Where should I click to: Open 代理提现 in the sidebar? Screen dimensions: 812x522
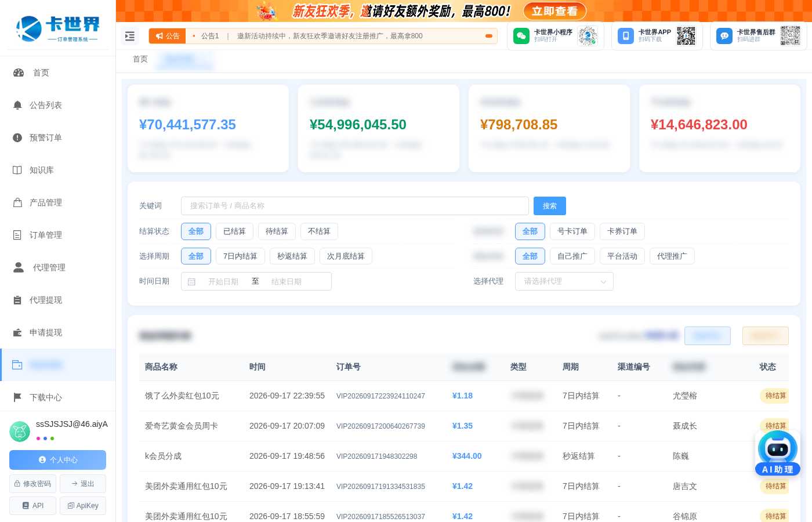pos(58,300)
